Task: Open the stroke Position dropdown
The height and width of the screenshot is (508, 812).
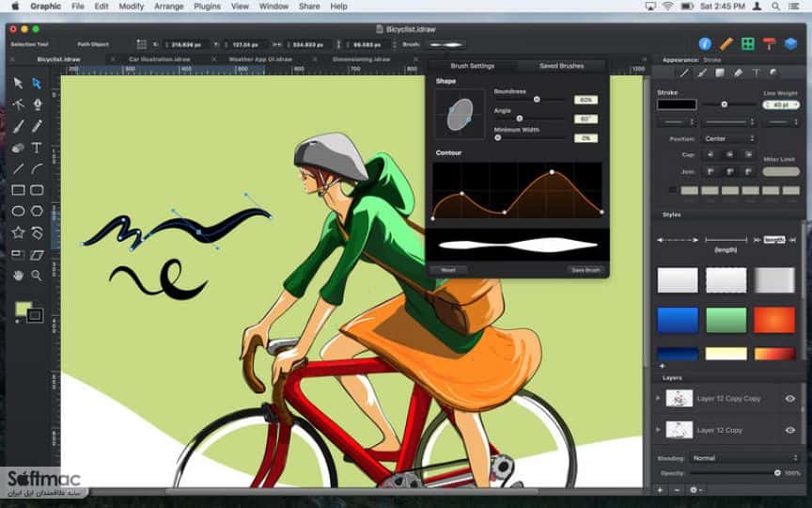Action: (x=728, y=138)
